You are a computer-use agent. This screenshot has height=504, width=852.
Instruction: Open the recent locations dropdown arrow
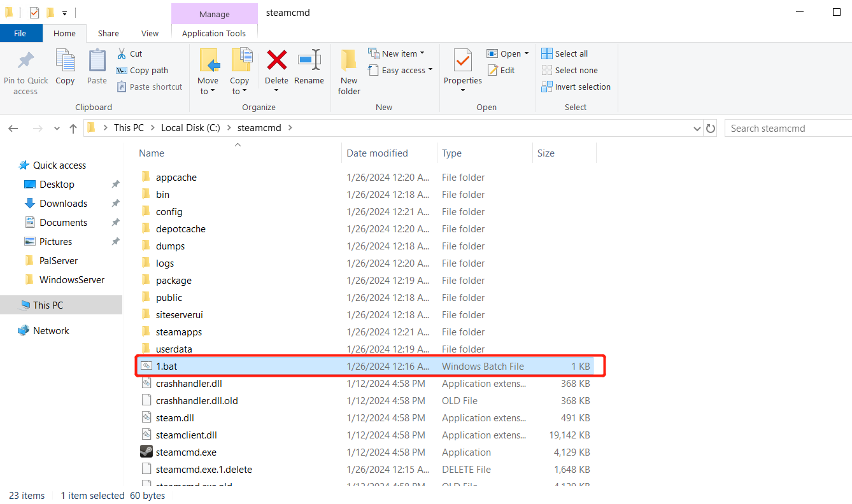coord(57,129)
